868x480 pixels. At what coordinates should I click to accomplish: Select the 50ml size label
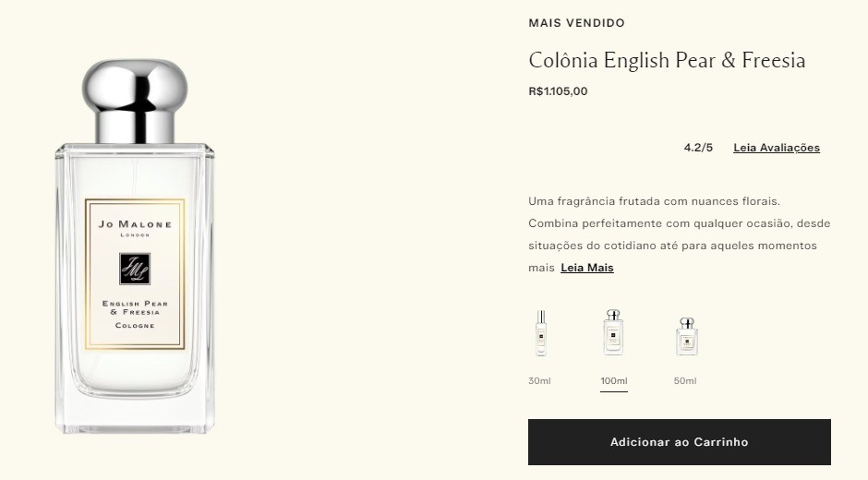click(685, 381)
